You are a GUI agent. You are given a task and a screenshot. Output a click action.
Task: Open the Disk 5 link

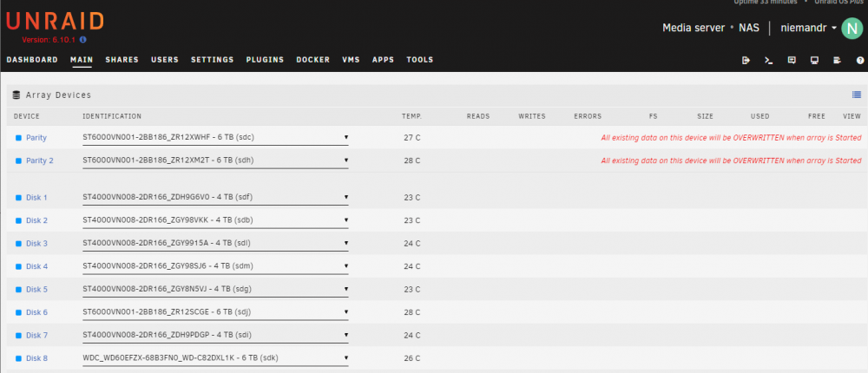pyautogui.click(x=36, y=290)
